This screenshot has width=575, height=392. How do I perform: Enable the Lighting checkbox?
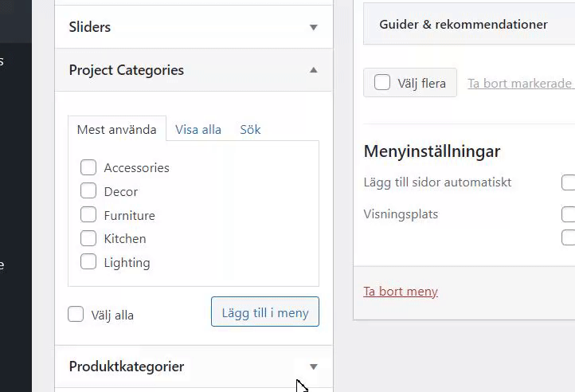(x=88, y=262)
